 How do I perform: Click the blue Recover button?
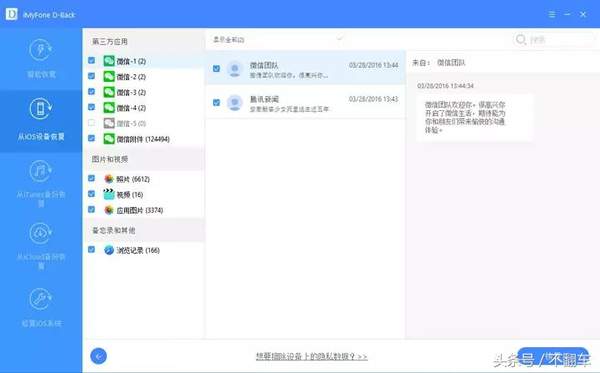click(553, 357)
